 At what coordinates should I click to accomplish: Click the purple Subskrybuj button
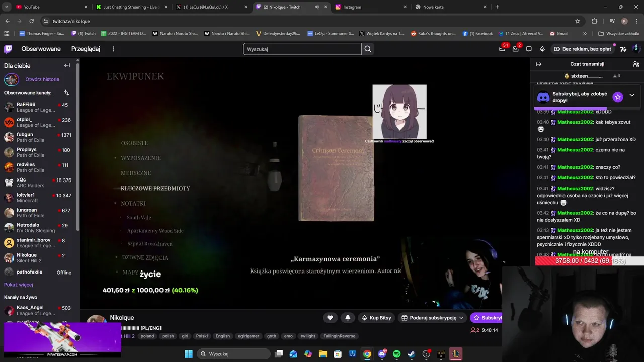tap(487, 318)
